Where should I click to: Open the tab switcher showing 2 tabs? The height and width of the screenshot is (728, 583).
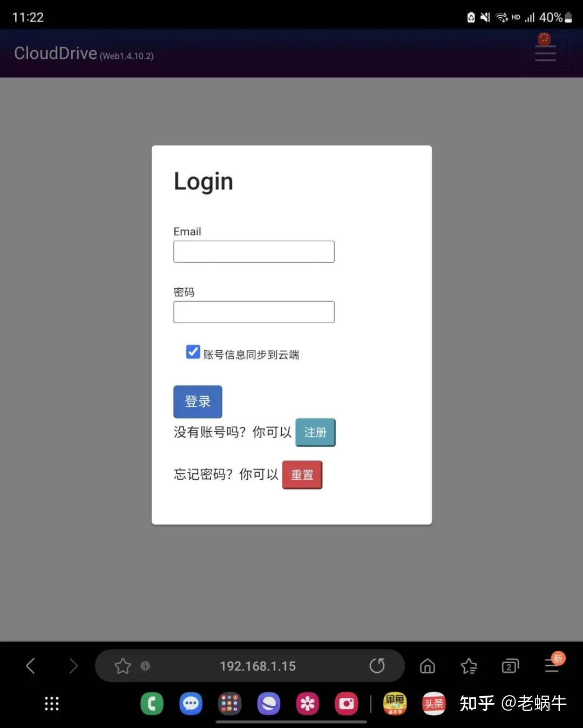[510, 666]
